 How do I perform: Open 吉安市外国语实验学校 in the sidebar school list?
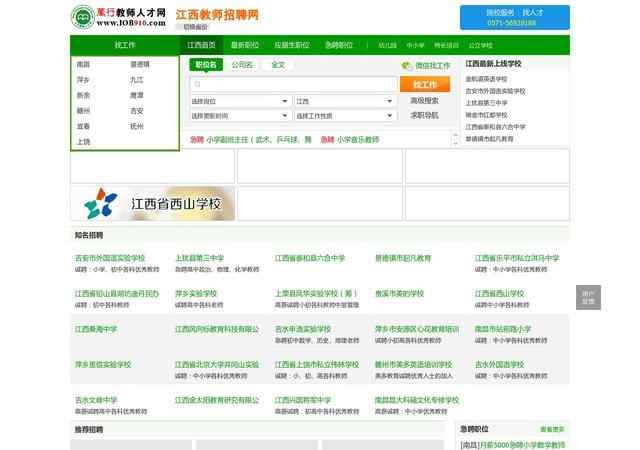pos(495,91)
